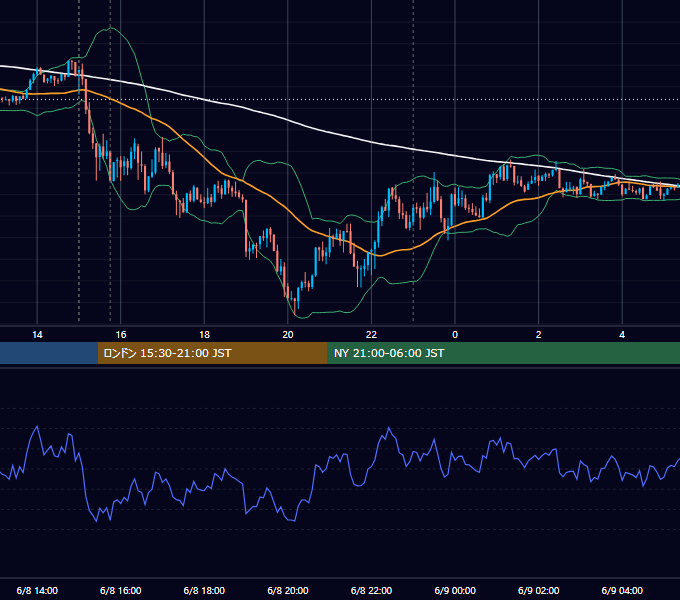
Task: Click hour label 18 on the price chart axis
Action: (x=204, y=335)
